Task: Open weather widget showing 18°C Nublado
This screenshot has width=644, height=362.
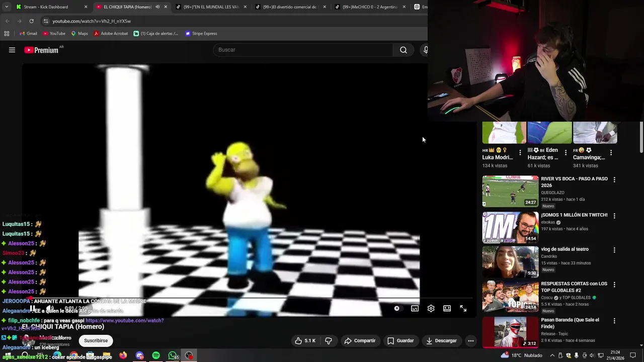Action: click(522, 355)
